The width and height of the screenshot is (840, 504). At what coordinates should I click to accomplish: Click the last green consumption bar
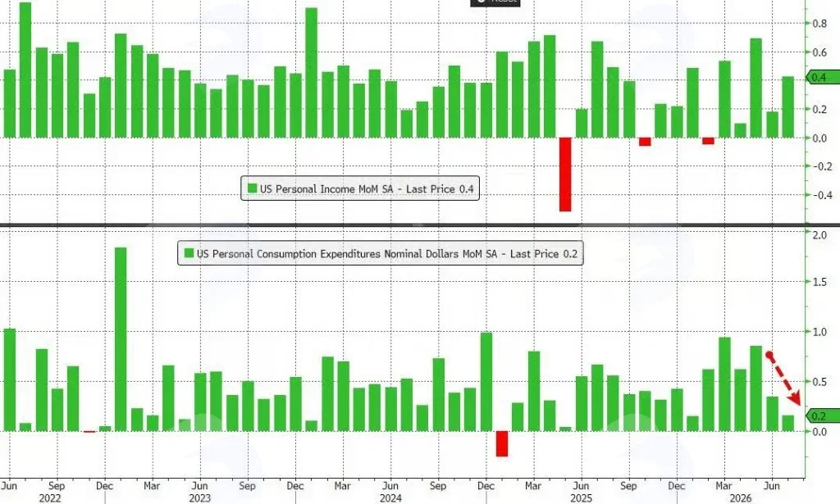click(787, 423)
